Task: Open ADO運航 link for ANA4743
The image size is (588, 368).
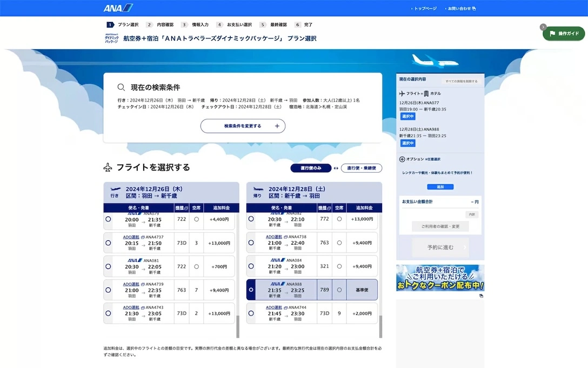Action: point(131,307)
